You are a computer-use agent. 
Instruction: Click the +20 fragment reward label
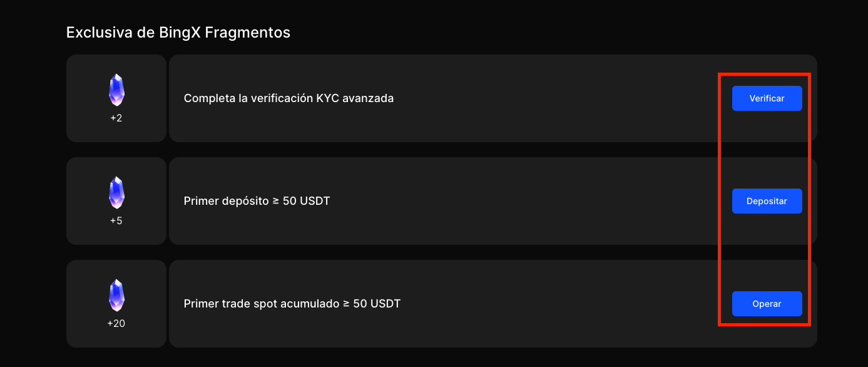tap(116, 323)
